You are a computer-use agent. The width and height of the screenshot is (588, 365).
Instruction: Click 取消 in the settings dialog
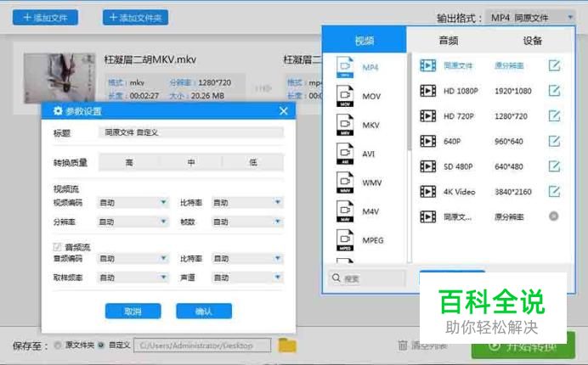[x=133, y=311]
